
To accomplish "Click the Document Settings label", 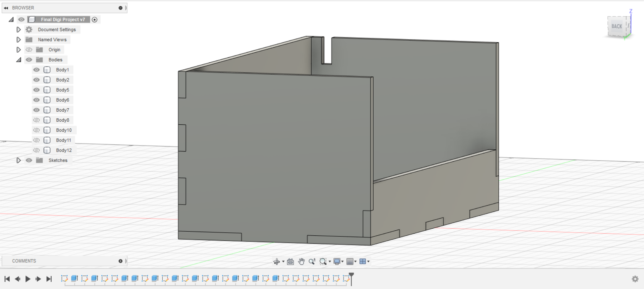I will [x=57, y=30].
